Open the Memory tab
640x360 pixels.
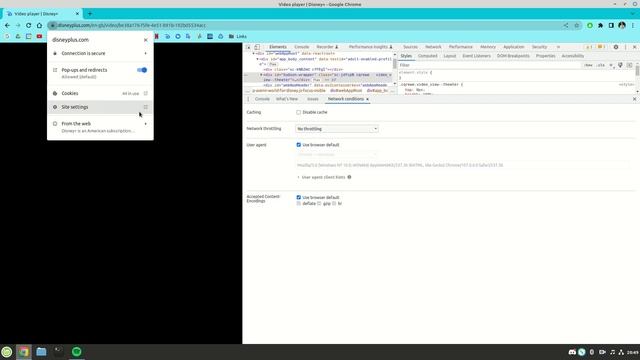tap(488, 47)
